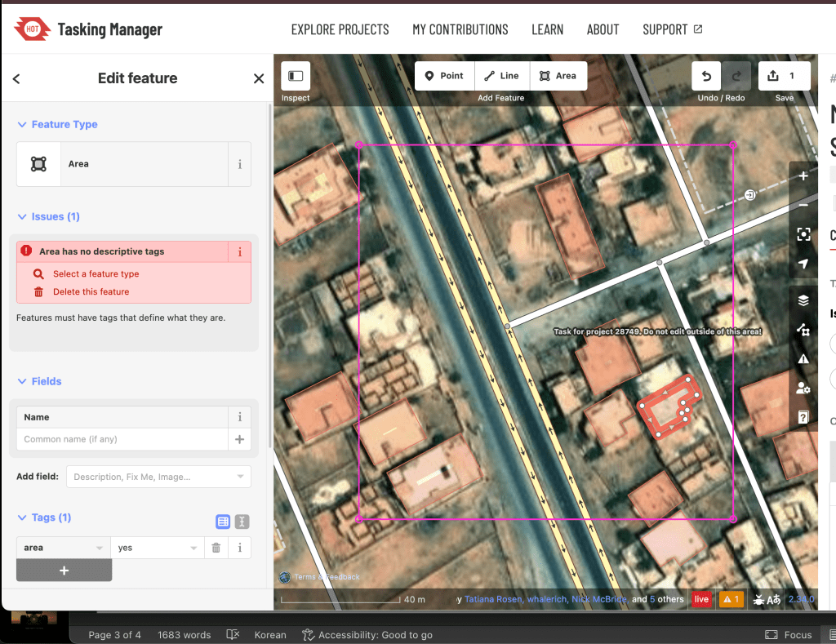Go to My Contributions page
The height and width of the screenshot is (644, 836).
point(460,29)
